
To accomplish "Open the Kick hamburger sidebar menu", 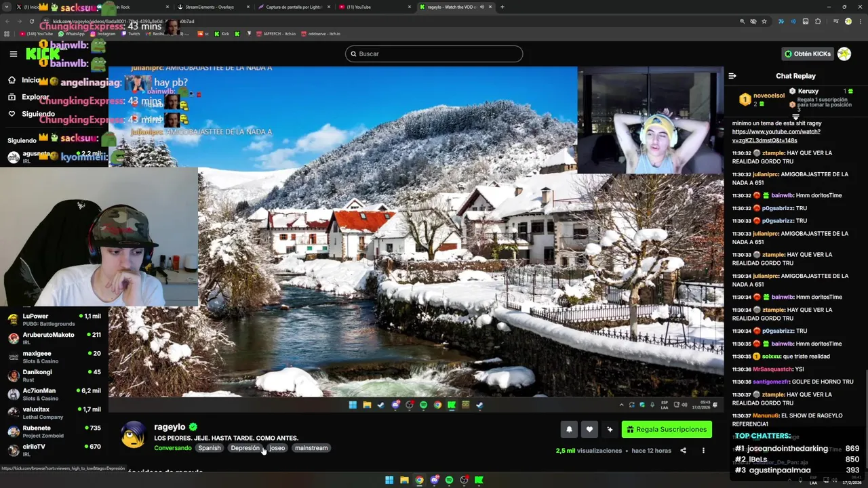I will 13,54.
